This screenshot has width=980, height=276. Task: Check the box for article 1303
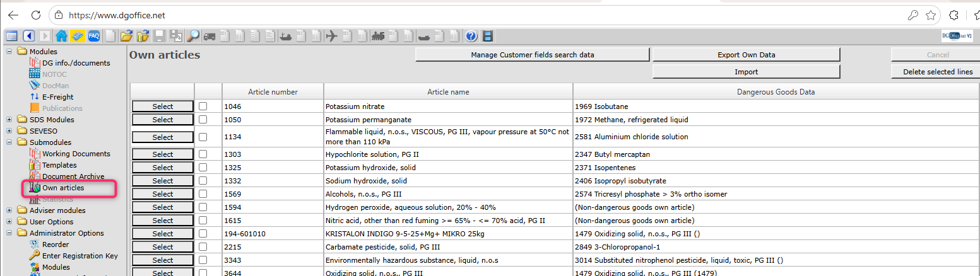point(203,154)
